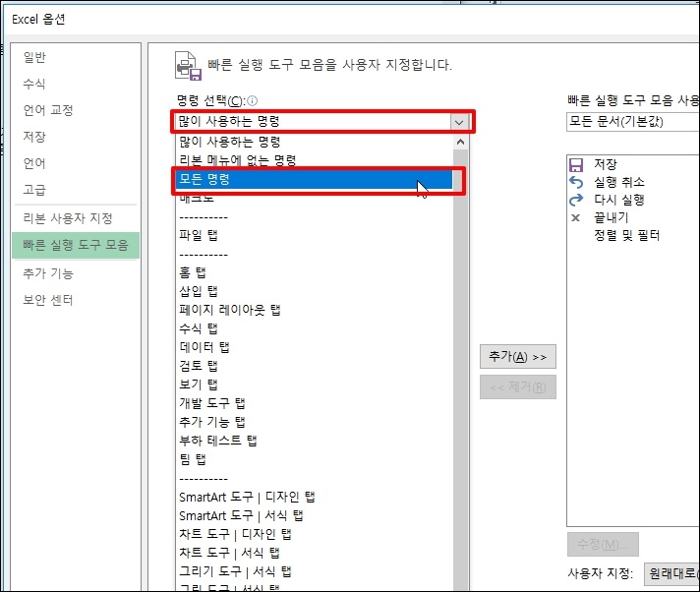Select 끝내기 entry in toolbar list

point(612,218)
